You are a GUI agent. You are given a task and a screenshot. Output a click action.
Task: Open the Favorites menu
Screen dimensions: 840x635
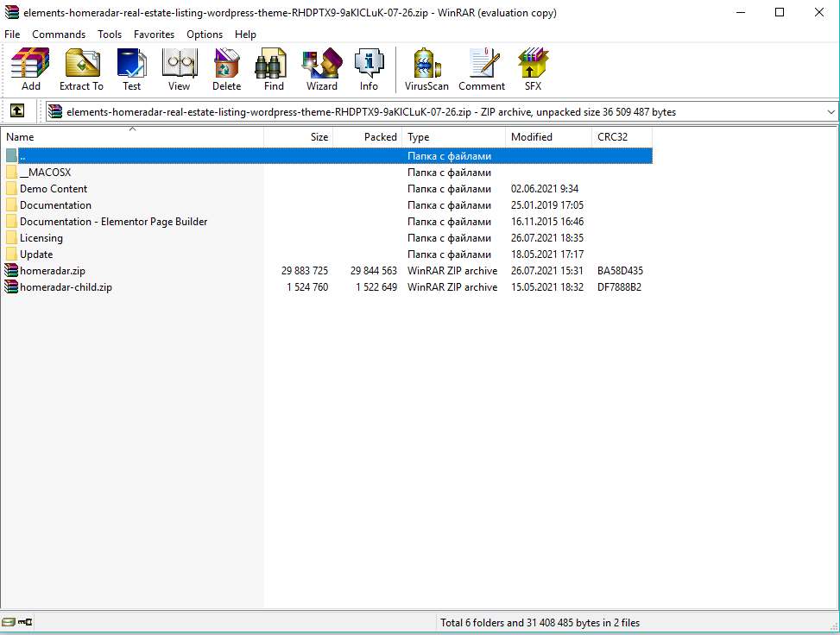[155, 35]
